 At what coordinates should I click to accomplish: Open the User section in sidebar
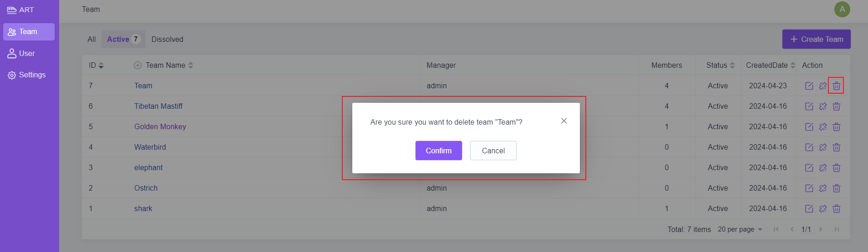coord(29,54)
